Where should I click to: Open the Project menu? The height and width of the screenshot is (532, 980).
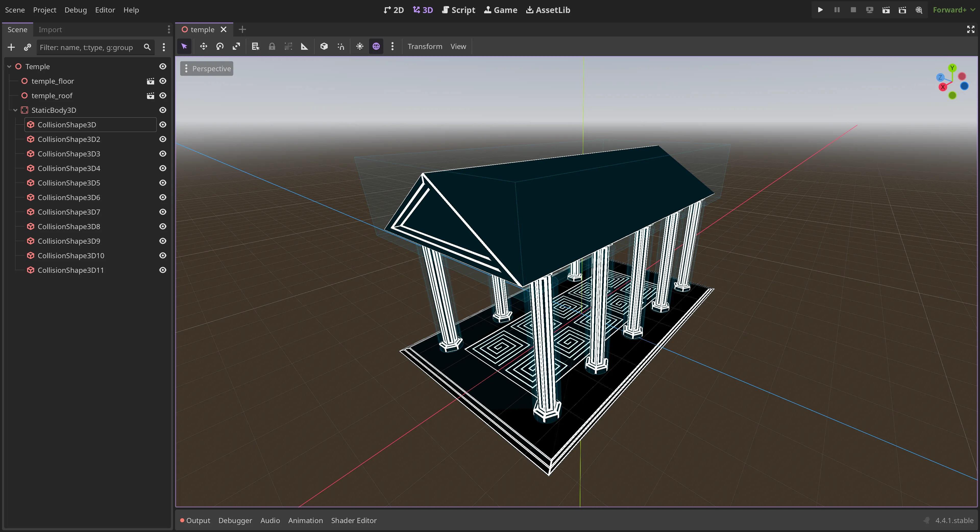coord(44,10)
